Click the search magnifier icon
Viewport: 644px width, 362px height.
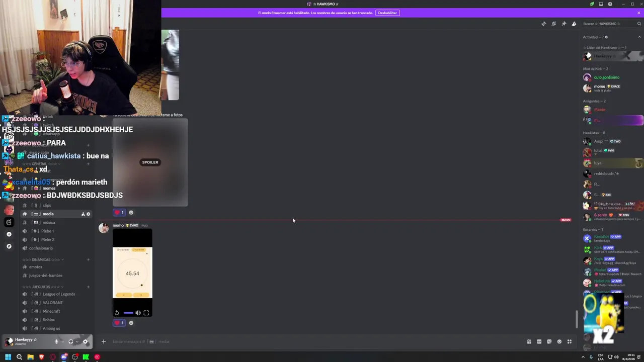(x=639, y=24)
